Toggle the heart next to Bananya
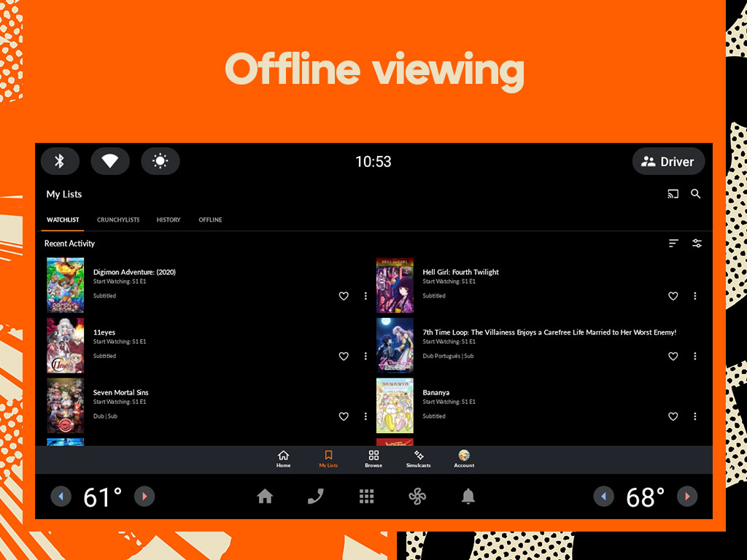The width and height of the screenshot is (747, 560). click(x=673, y=416)
